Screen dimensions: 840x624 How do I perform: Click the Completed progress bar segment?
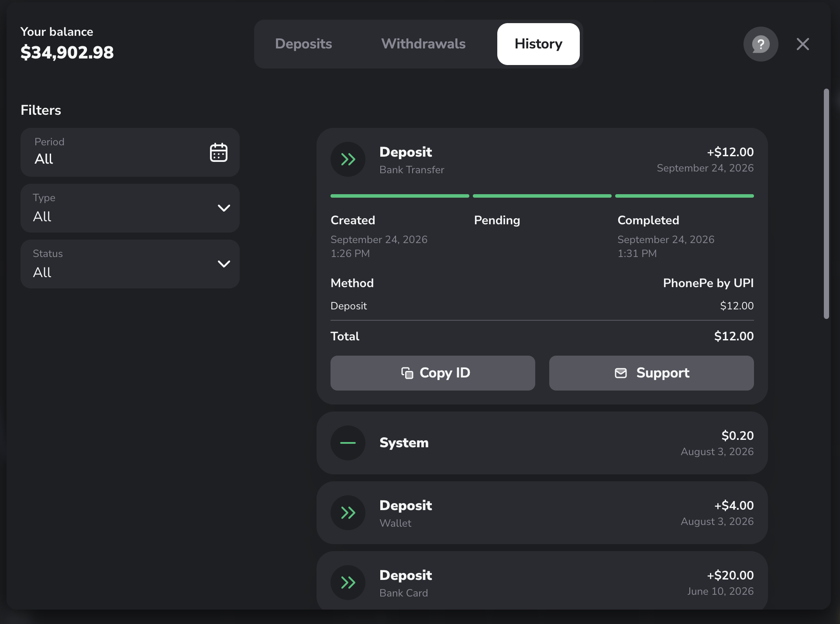(685, 196)
